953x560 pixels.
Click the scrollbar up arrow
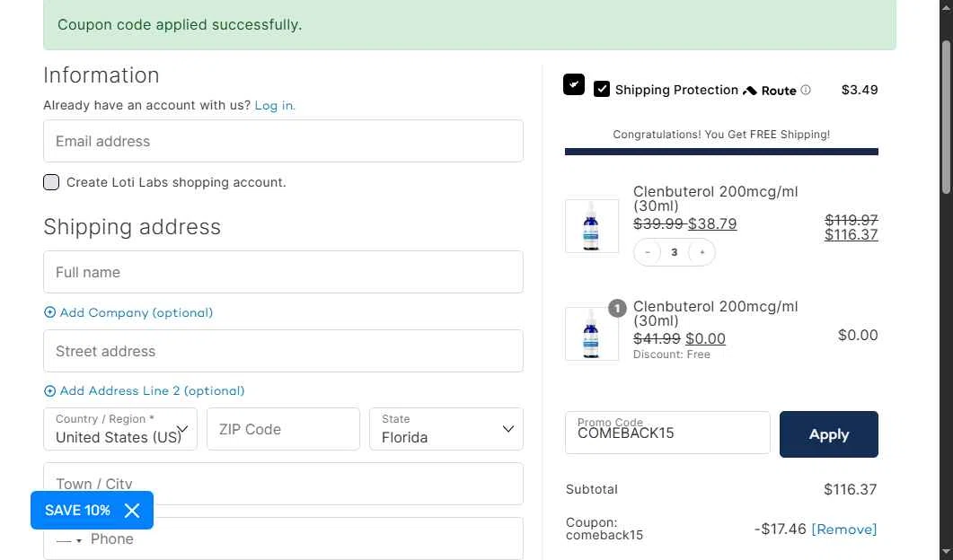(x=946, y=7)
